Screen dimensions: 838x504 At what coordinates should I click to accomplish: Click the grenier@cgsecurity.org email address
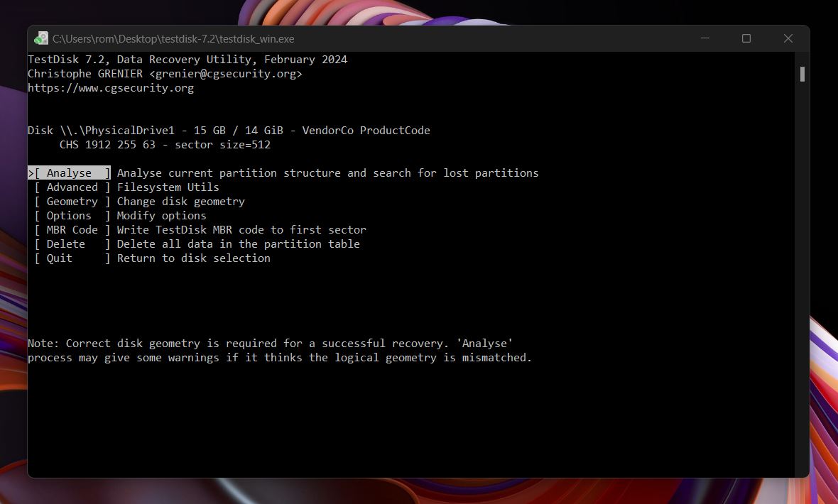226,74
